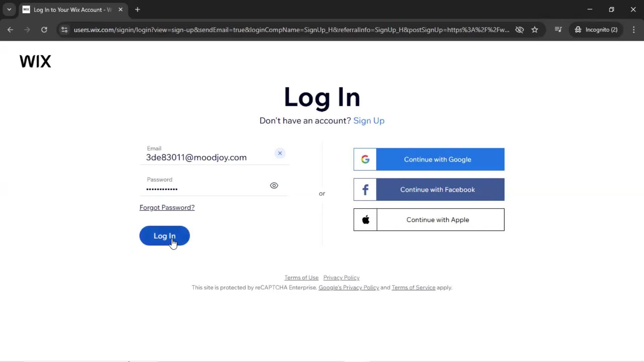Open Chrome's three-dot menu
The width and height of the screenshot is (644, 362).
click(634, 29)
